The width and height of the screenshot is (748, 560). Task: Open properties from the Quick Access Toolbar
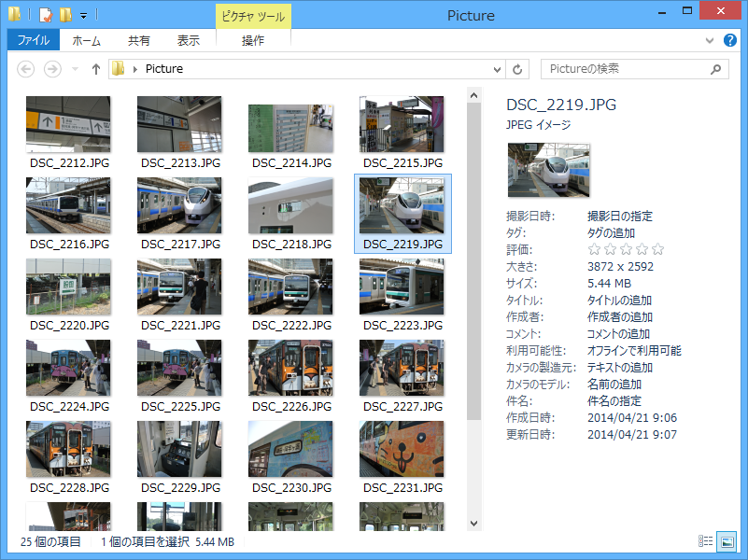point(44,14)
